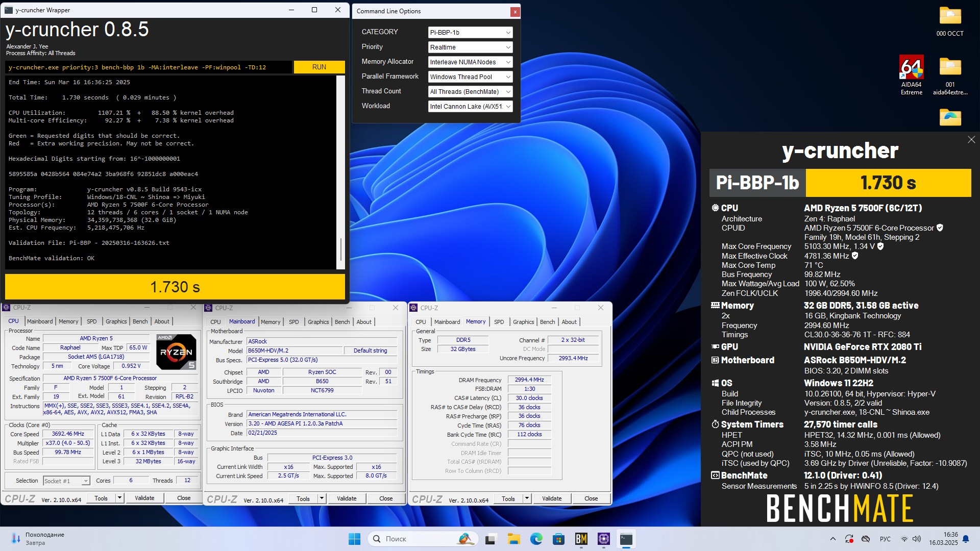This screenshot has width=980, height=551.
Task: Open the AIDA64 Extreme desktop shortcut
Action: click(911, 74)
